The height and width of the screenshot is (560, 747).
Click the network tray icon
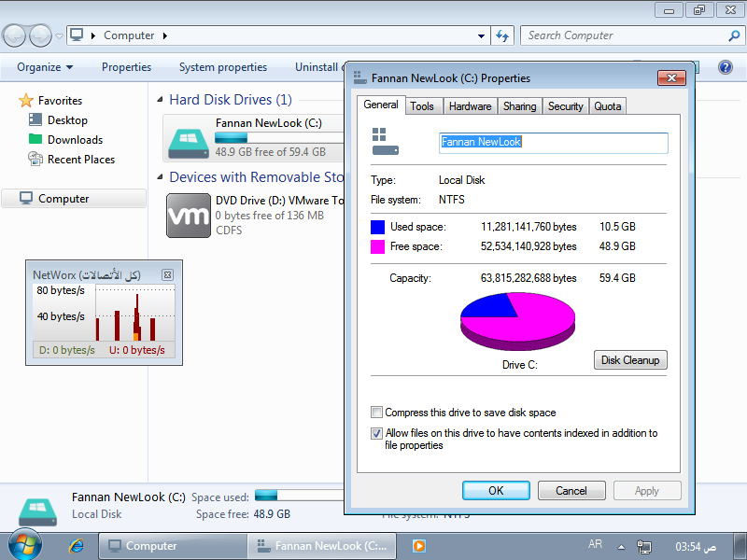point(643,547)
